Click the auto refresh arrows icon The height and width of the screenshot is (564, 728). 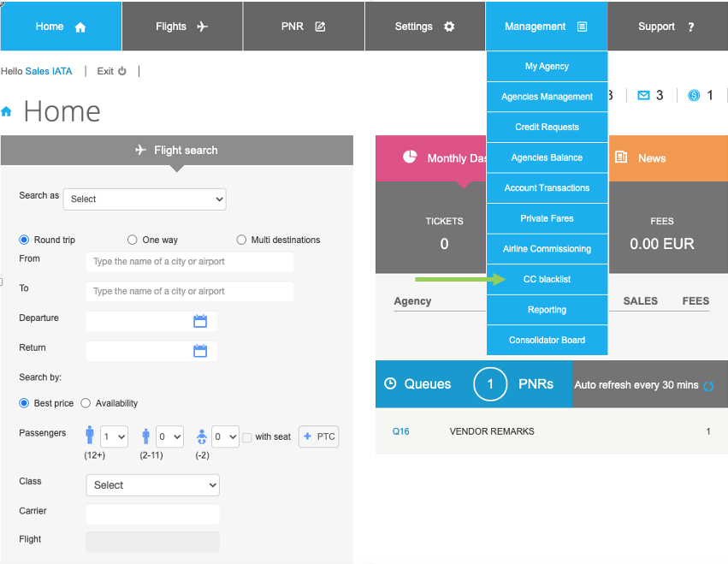(708, 386)
